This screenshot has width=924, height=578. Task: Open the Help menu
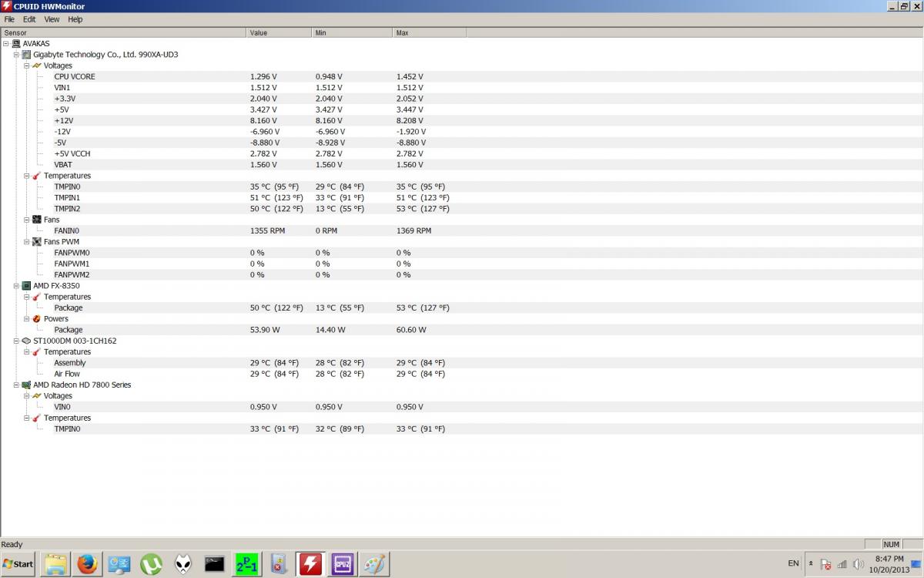[x=75, y=19]
